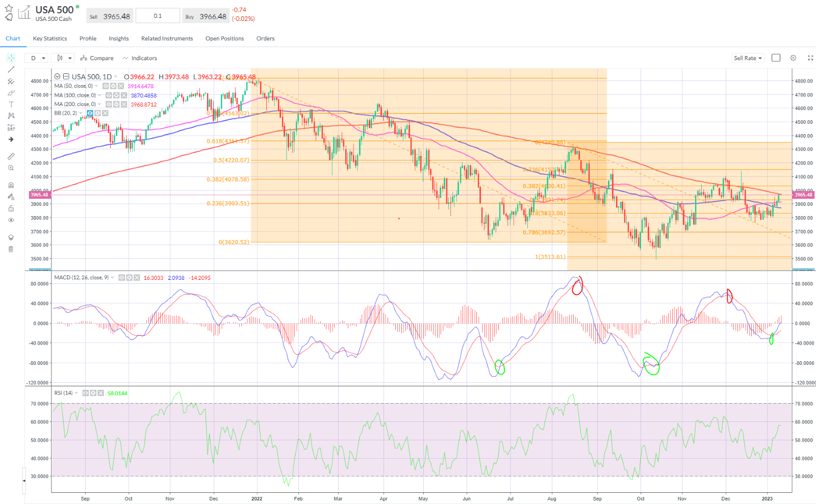
Task: Expand the USA 500, 1D legend arrow
Action: point(116,77)
